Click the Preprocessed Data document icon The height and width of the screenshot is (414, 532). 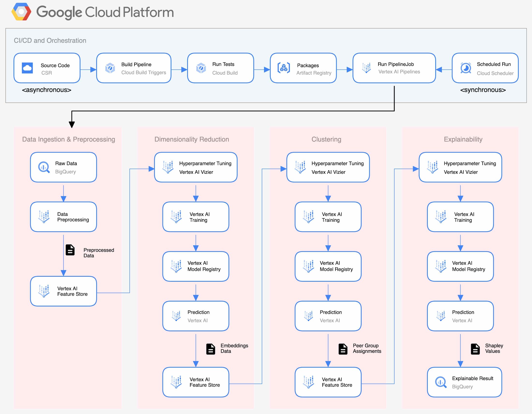click(70, 250)
